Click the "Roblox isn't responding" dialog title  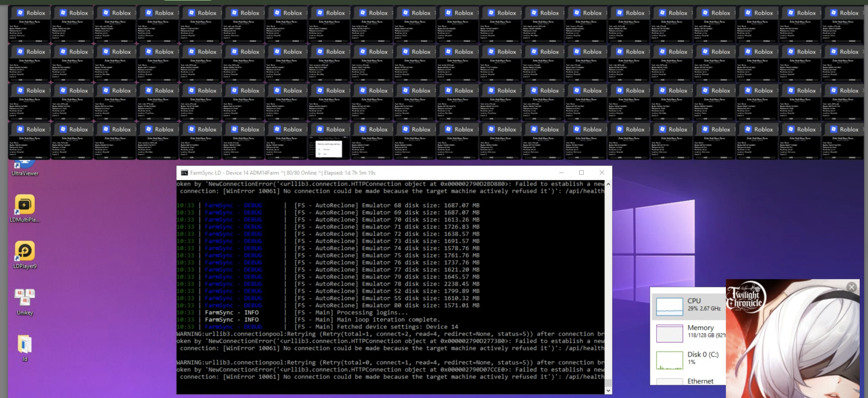point(328,144)
